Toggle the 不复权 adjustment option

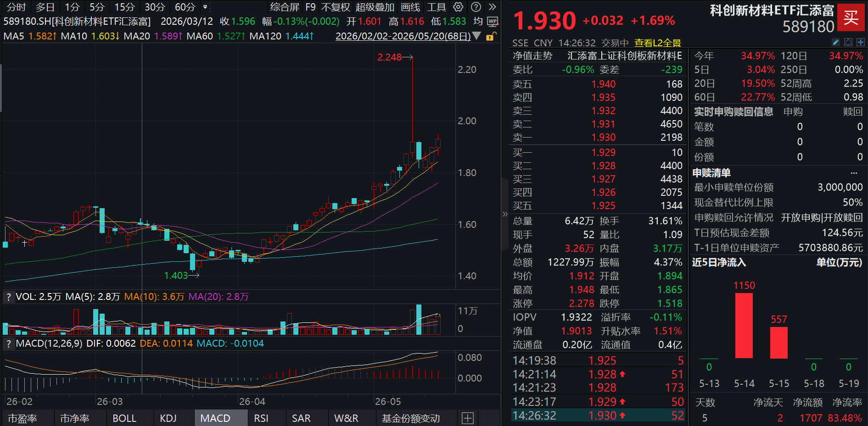[336, 7]
